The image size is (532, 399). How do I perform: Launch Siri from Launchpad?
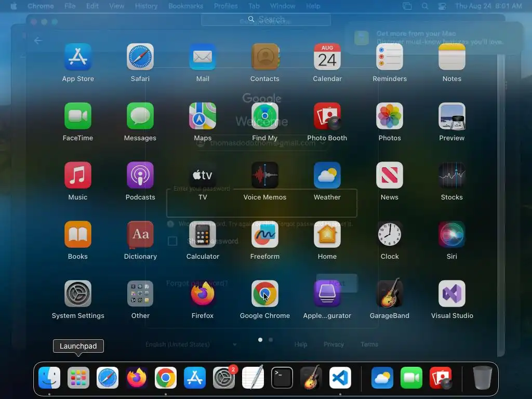point(452,234)
